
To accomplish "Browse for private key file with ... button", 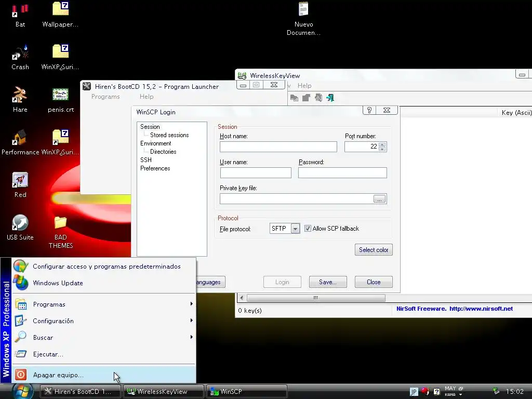I will pyautogui.click(x=379, y=199).
